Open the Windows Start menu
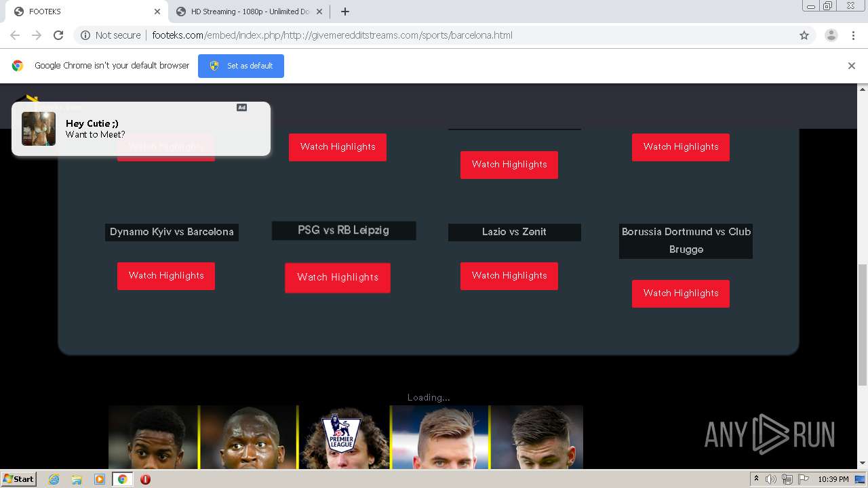868x488 pixels. [18, 479]
